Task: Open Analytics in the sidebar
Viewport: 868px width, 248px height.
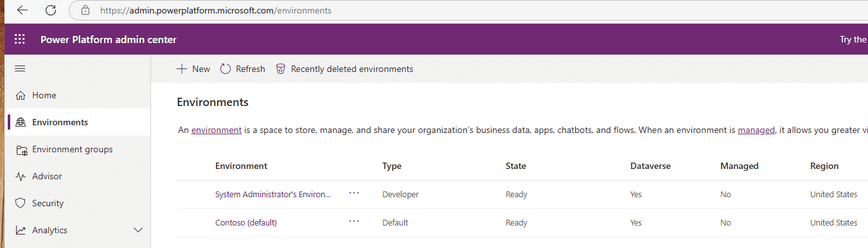Action: (x=50, y=230)
